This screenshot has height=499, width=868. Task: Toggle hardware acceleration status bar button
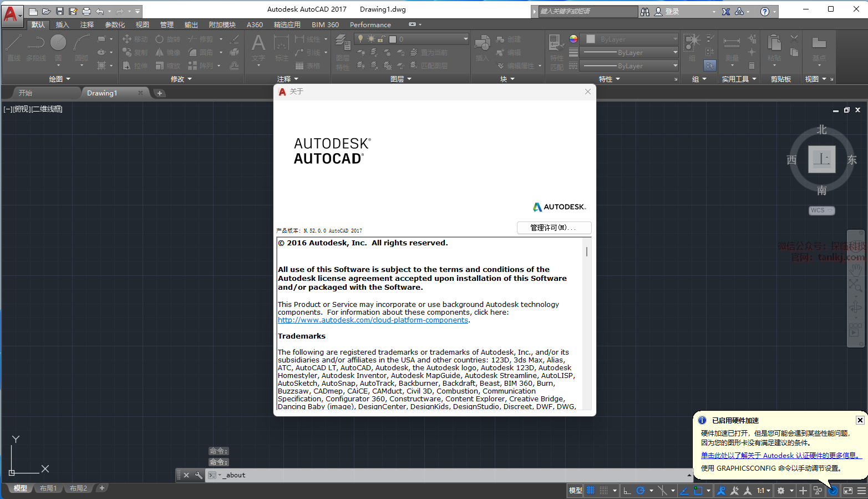click(x=833, y=491)
